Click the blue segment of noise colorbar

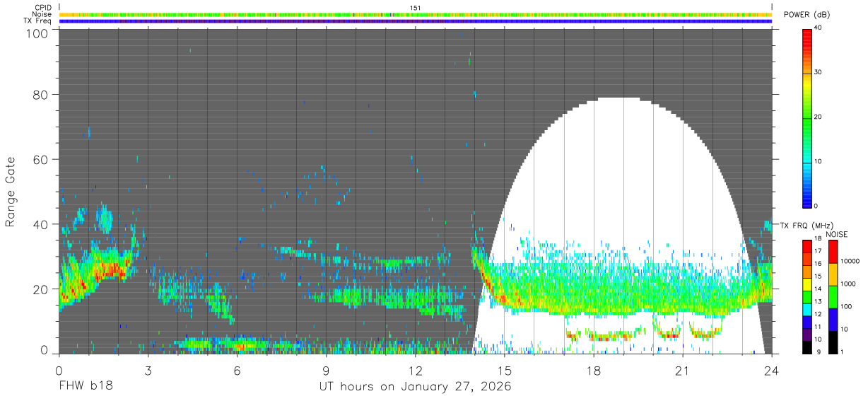[832, 320]
